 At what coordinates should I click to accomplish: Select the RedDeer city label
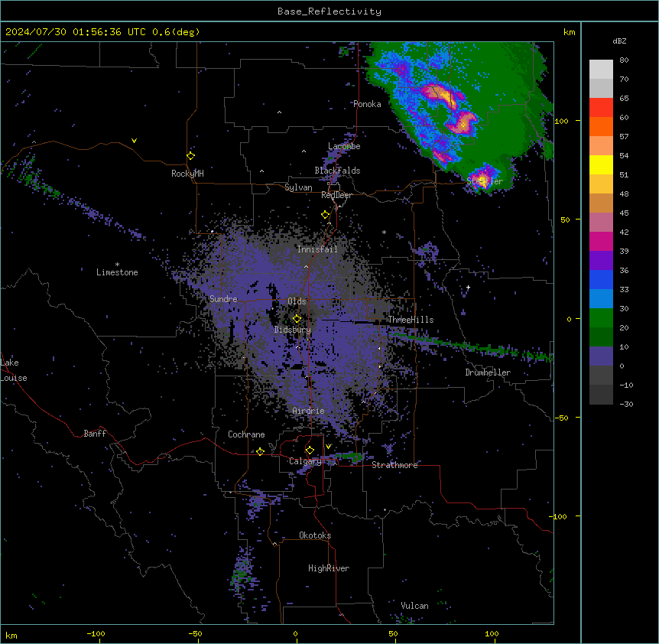[336, 195]
